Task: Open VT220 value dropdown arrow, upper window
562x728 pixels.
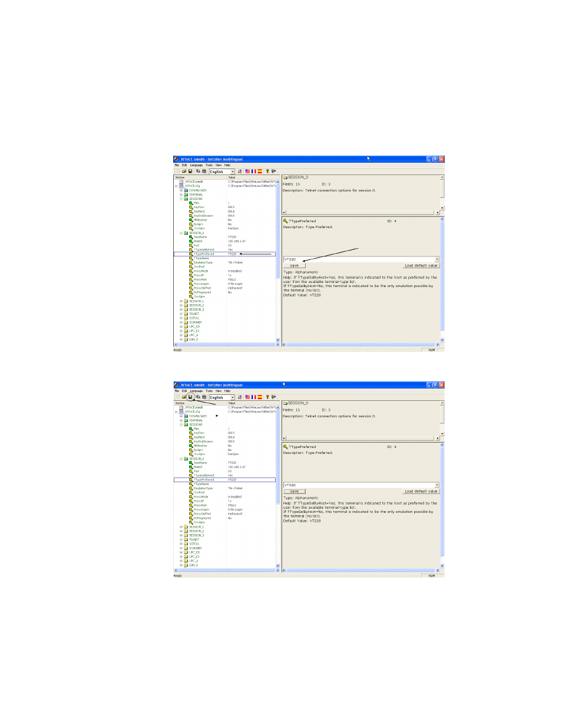Action: point(437,259)
